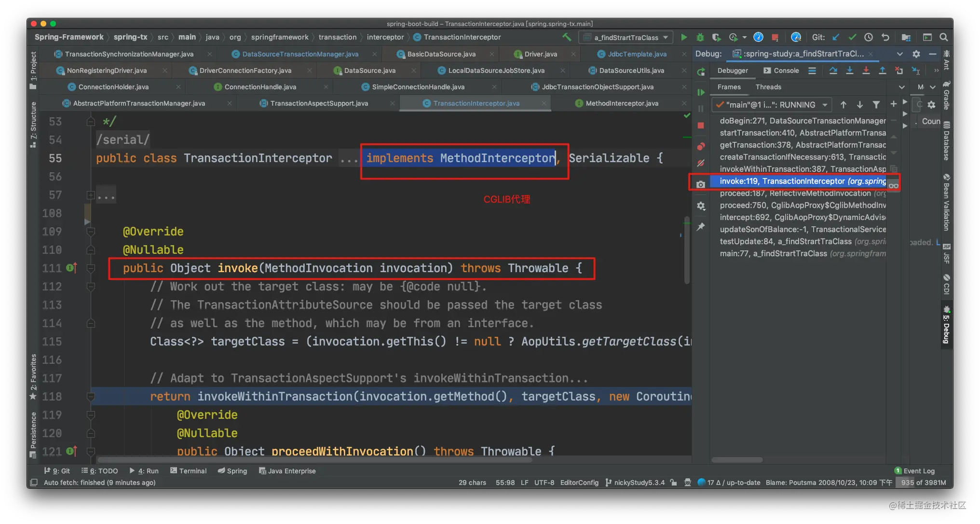Stop the debug session with the red square
The height and width of the screenshot is (524, 980).
coord(701,125)
